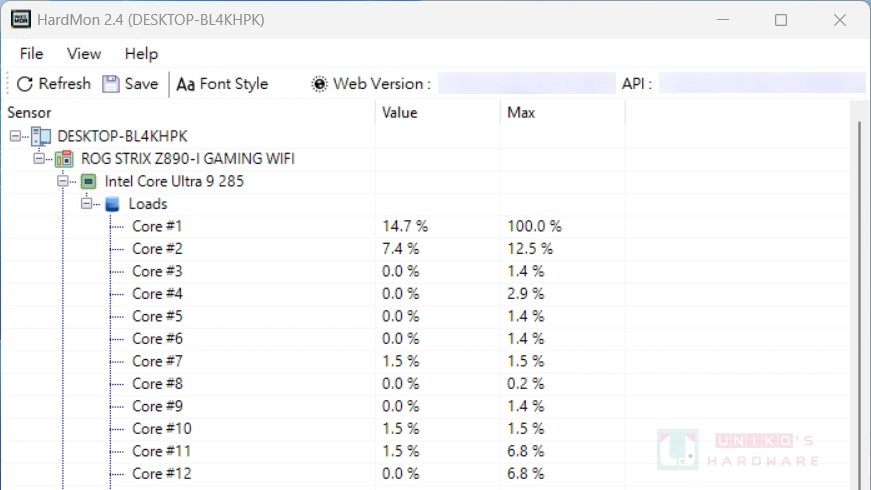The image size is (871, 490).
Task: Click Core #4 max 2.9 %
Action: (x=525, y=294)
